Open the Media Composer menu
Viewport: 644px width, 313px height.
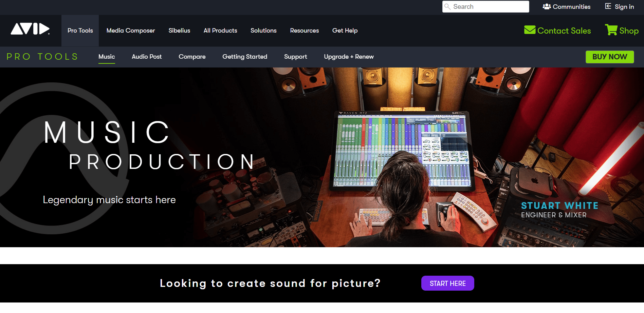pos(130,31)
